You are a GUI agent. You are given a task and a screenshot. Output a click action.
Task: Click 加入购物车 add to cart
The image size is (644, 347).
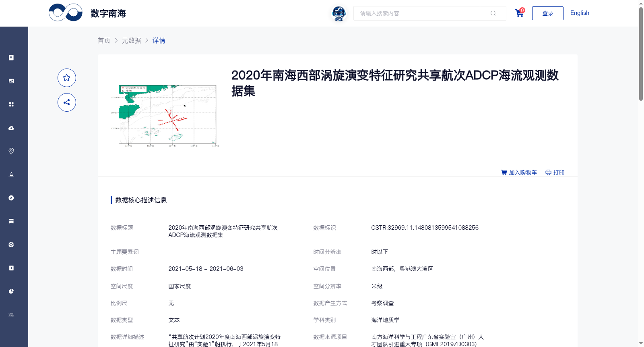tap(519, 172)
